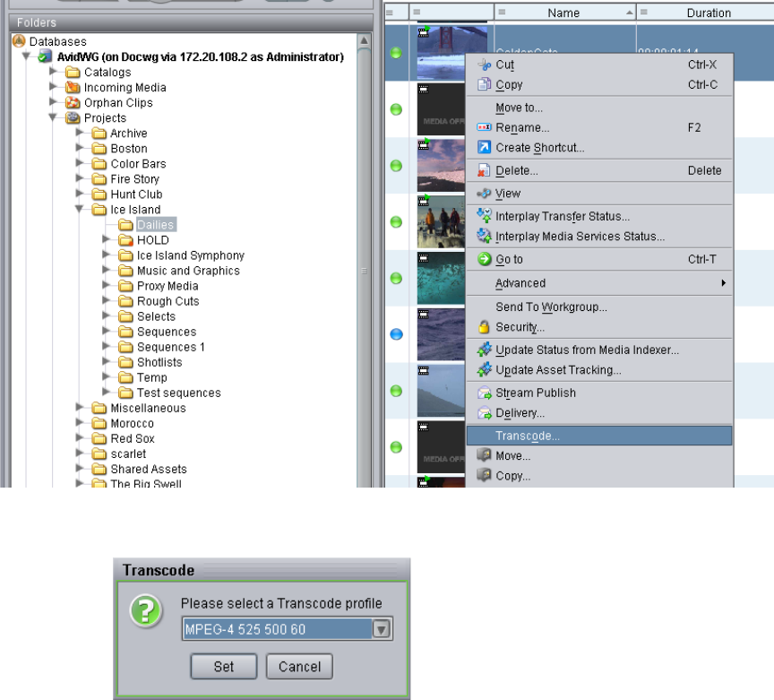Select the Test sequences folder

(178, 393)
